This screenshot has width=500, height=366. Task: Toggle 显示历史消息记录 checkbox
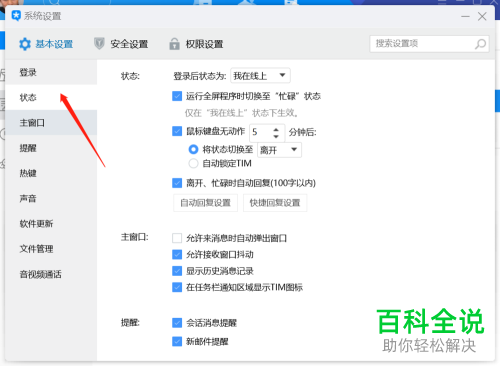tap(177, 271)
